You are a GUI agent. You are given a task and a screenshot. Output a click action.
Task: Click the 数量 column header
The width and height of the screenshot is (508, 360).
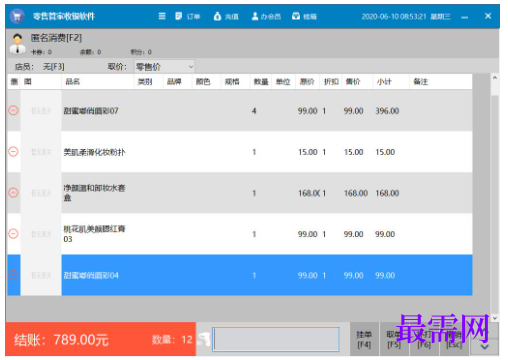click(x=261, y=82)
